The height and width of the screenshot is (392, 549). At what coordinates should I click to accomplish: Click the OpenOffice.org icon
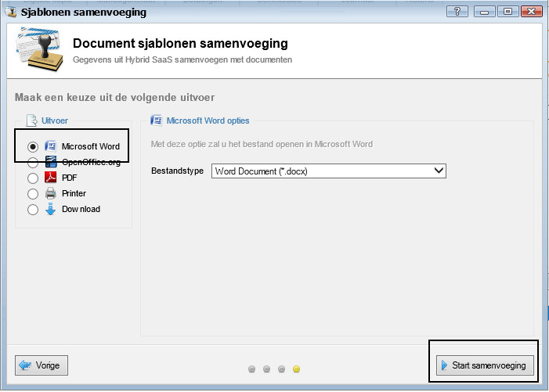51,162
